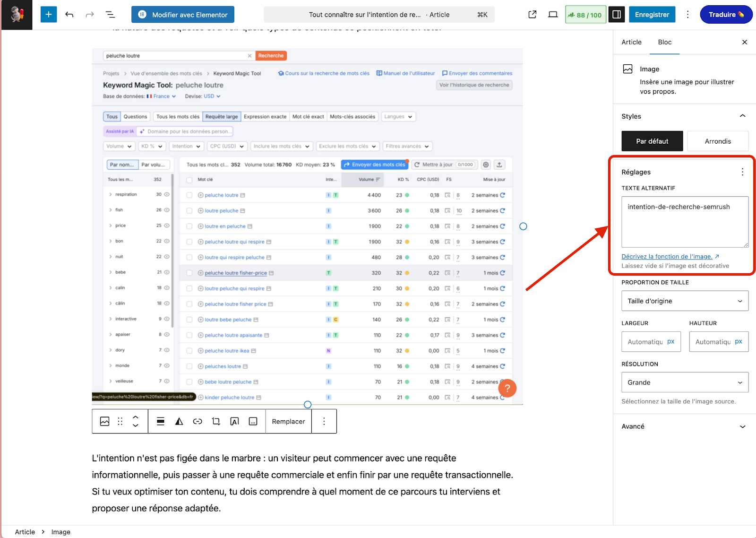Screen dimensions: 756x538
Task: Undo the last change
Action: click(x=69, y=15)
